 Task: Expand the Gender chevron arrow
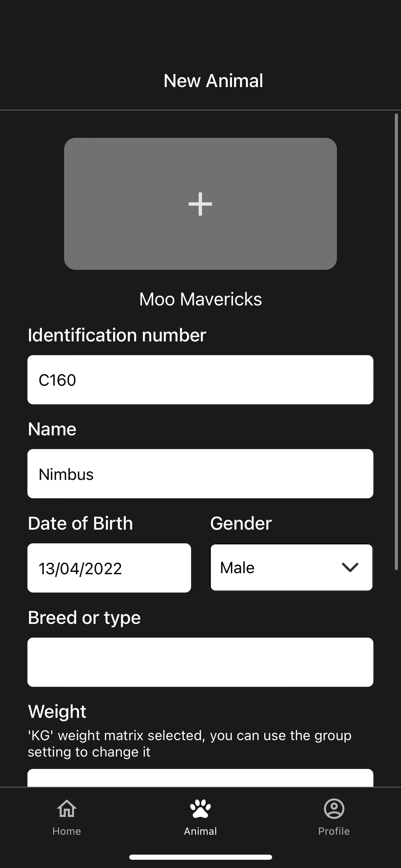tap(350, 567)
